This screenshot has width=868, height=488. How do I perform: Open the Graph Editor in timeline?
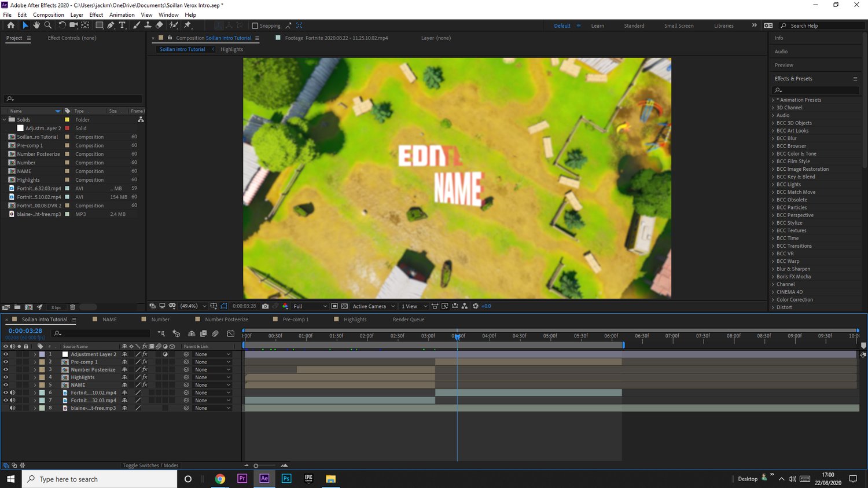pyautogui.click(x=230, y=333)
